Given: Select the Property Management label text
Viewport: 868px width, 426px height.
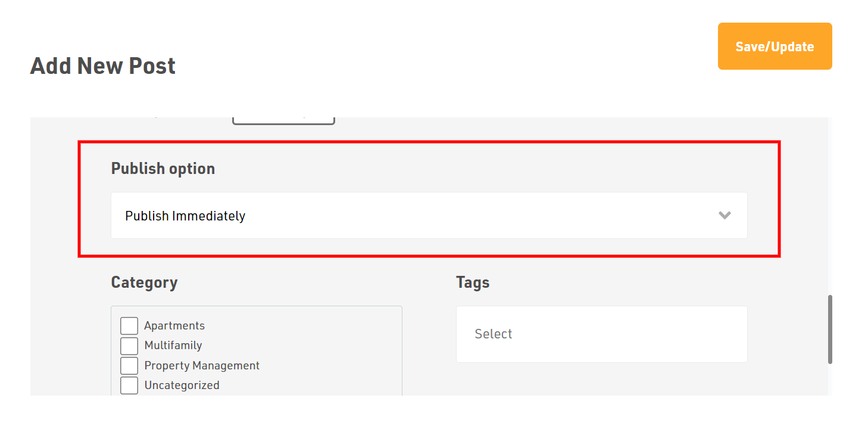Looking at the screenshot, I should pos(202,366).
